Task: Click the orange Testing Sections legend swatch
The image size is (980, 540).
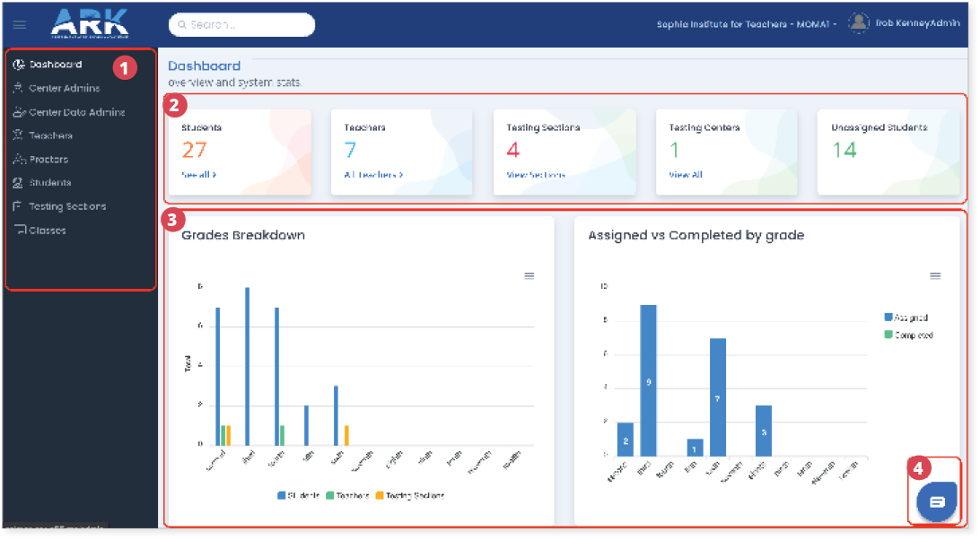Action: [380, 495]
